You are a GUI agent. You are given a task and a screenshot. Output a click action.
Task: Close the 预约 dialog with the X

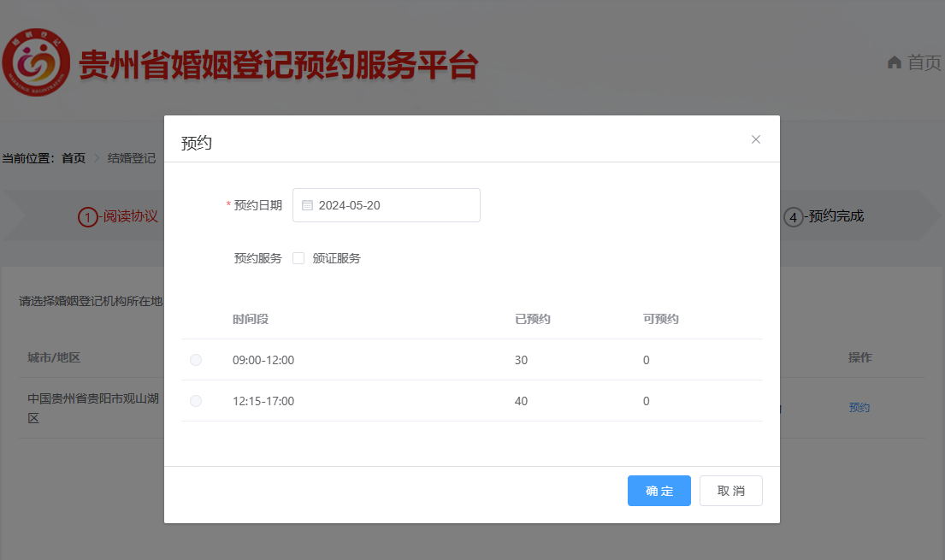[756, 139]
